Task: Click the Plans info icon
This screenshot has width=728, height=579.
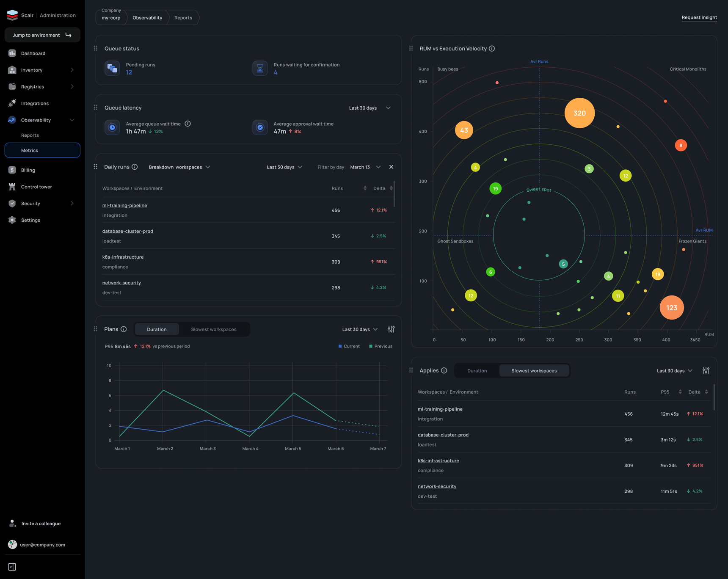Action: coord(124,329)
